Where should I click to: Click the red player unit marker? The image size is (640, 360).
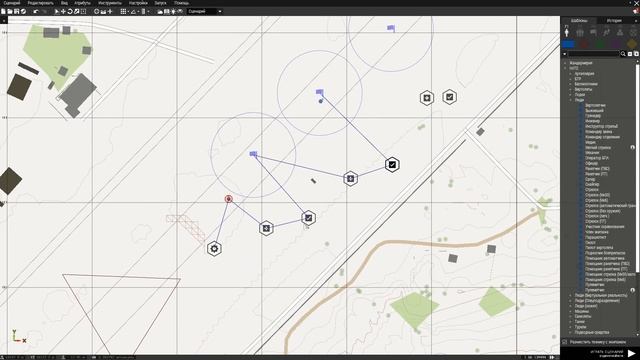(x=229, y=199)
